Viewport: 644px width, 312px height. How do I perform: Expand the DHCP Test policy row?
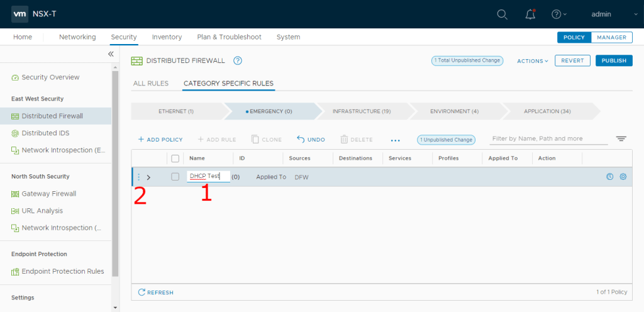click(x=148, y=177)
